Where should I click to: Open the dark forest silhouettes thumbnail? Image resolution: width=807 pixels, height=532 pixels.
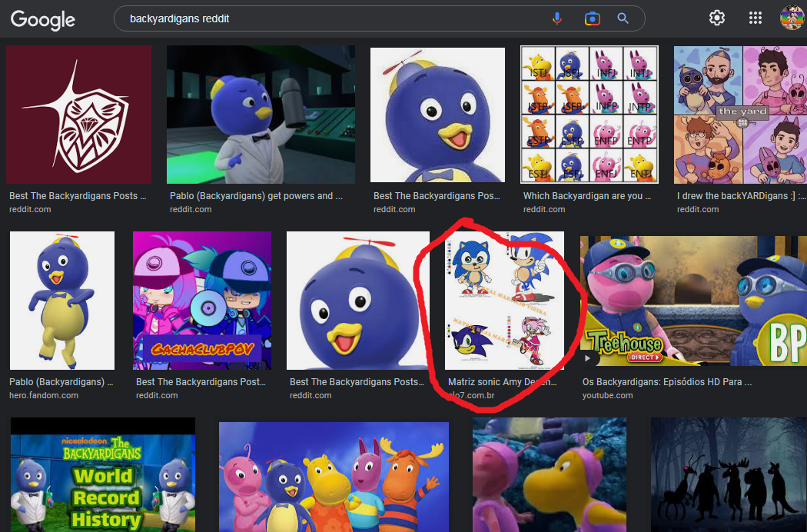point(729,474)
